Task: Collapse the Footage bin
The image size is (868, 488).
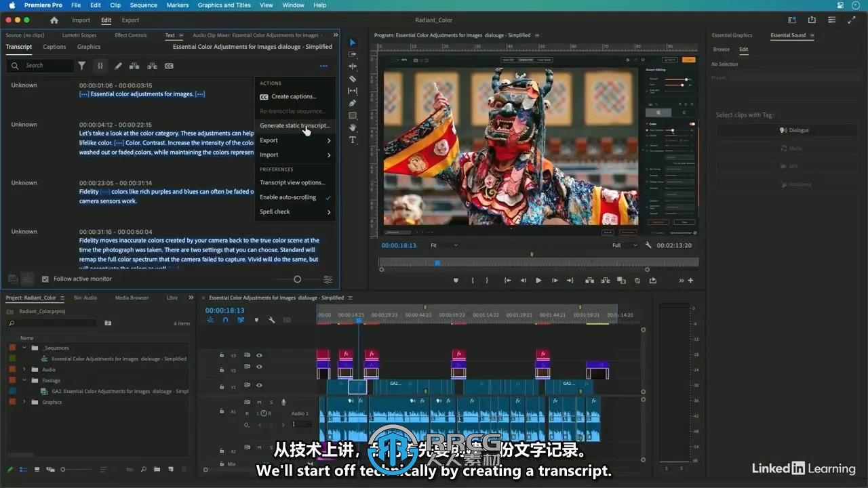Action: pyautogui.click(x=24, y=380)
